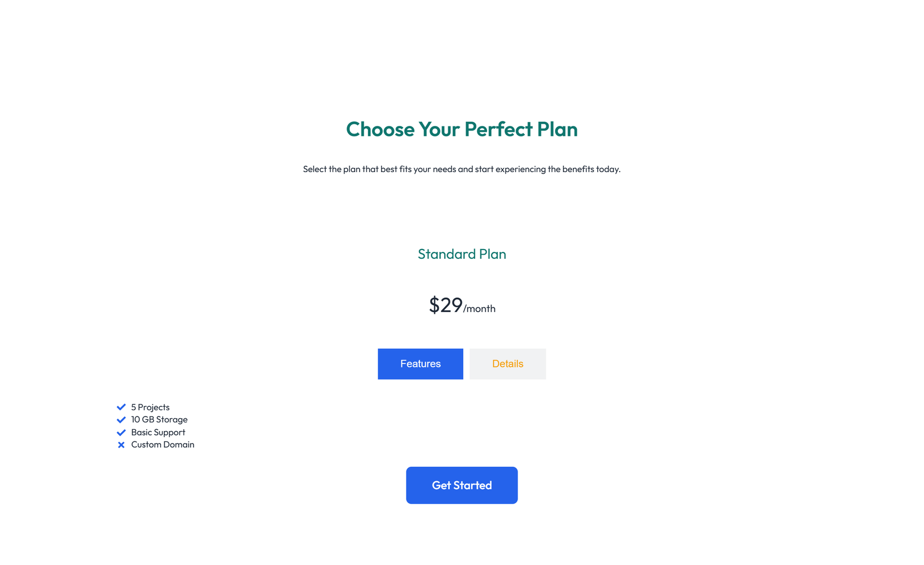
Task: Click the blue check beside the first feature
Action: 121,407
